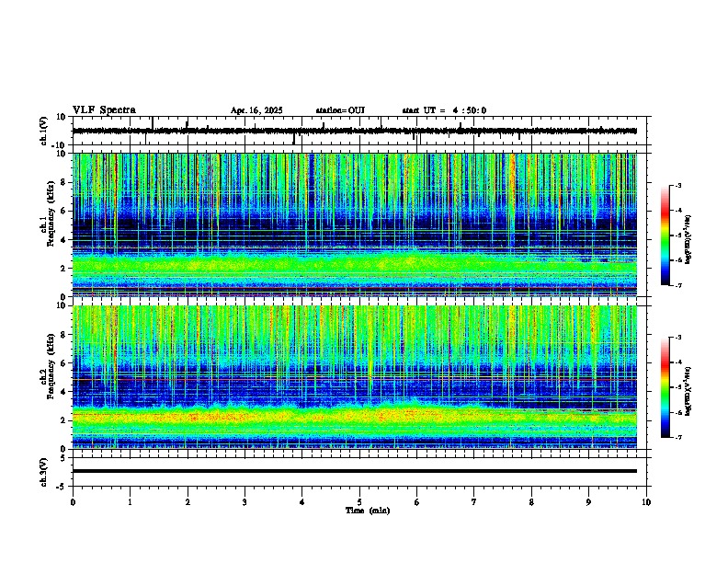This screenshot has height=563, width=728.
Task: Click "4" kHz tick on ch.2 spectrogram
Action: pos(64,392)
